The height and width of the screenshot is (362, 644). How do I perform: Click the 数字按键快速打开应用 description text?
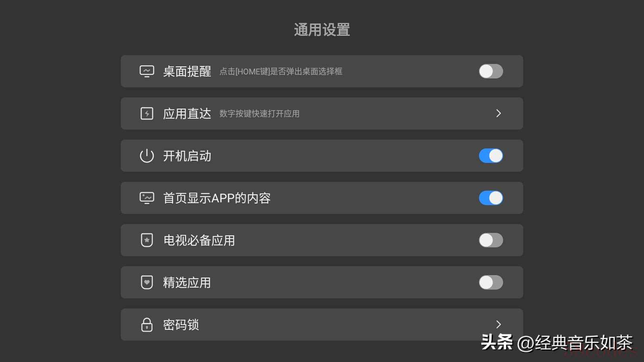259,114
